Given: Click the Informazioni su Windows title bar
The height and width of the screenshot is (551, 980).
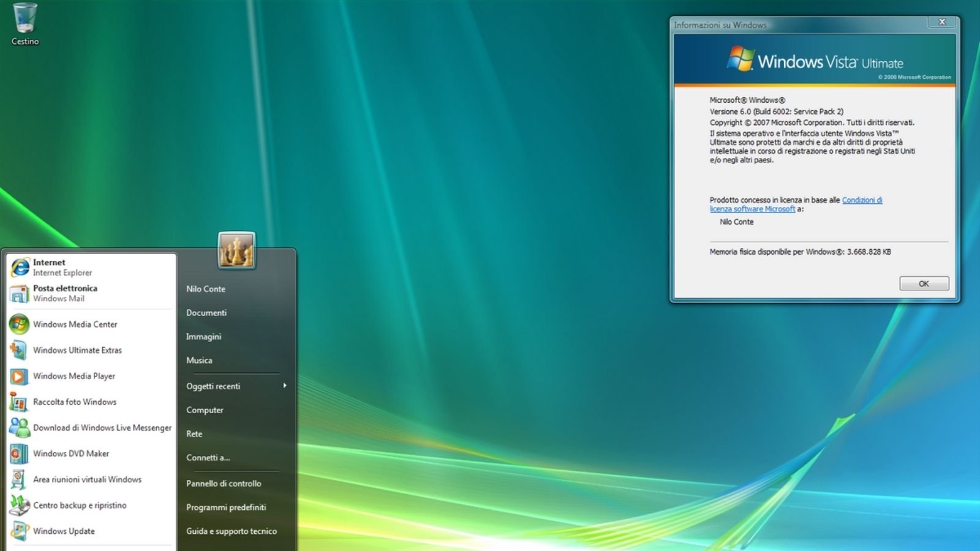Looking at the screenshot, I should [799, 24].
